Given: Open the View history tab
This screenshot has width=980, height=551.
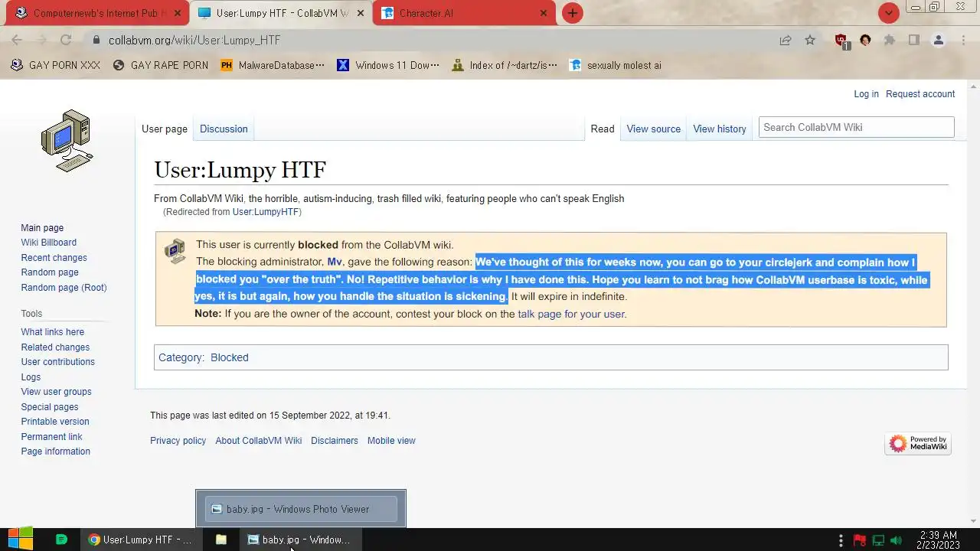Looking at the screenshot, I should pyautogui.click(x=720, y=129).
